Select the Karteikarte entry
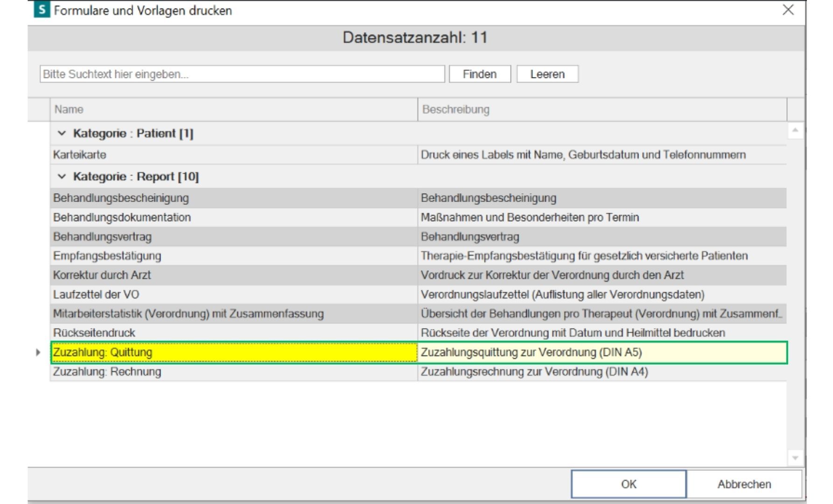 [234, 155]
